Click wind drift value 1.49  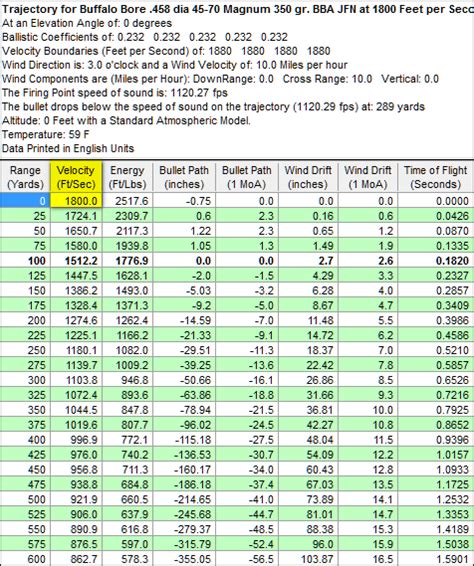(308, 246)
